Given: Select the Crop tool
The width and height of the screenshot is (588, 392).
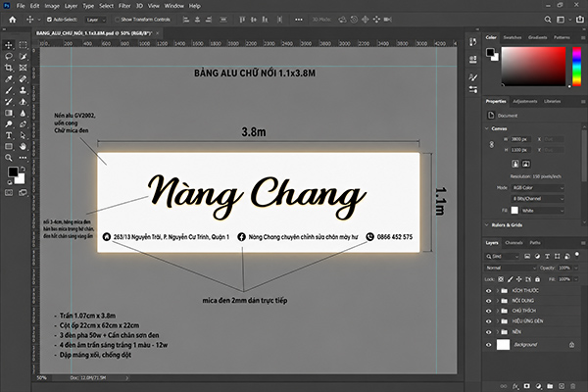Looking at the screenshot, I should (9, 68).
